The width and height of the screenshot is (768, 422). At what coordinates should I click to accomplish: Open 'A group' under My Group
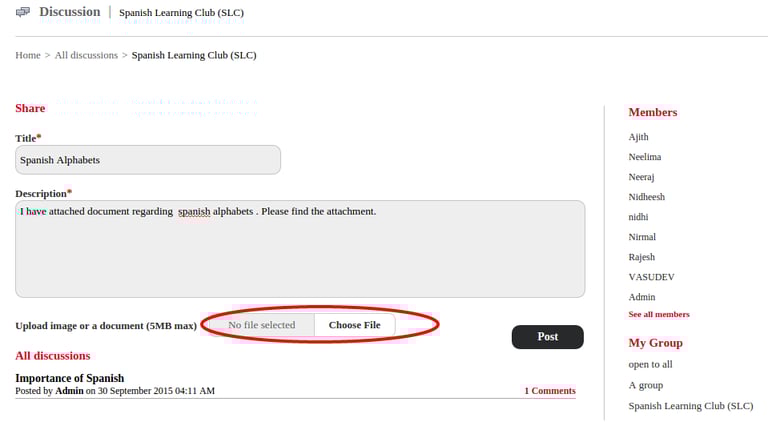tap(645, 385)
